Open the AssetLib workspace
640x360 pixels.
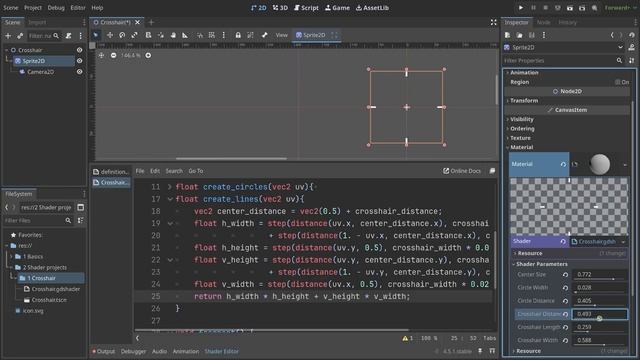coord(372,8)
